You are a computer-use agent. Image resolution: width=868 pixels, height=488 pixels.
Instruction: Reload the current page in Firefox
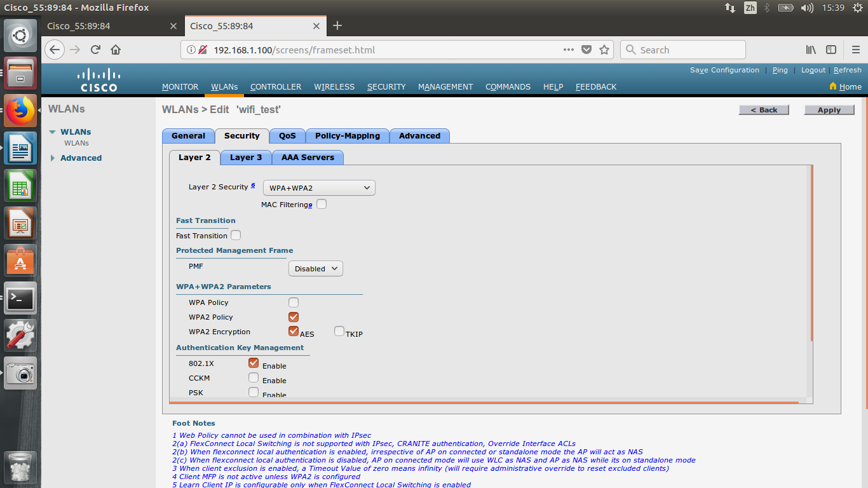(95, 50)
